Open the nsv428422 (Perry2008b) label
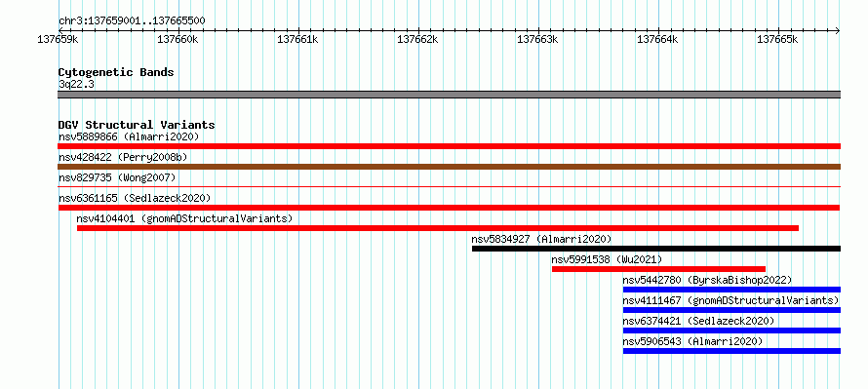Image resolution: width=868 pixels, height=389 pixels. pyautogui.click(x=123, y=157)
